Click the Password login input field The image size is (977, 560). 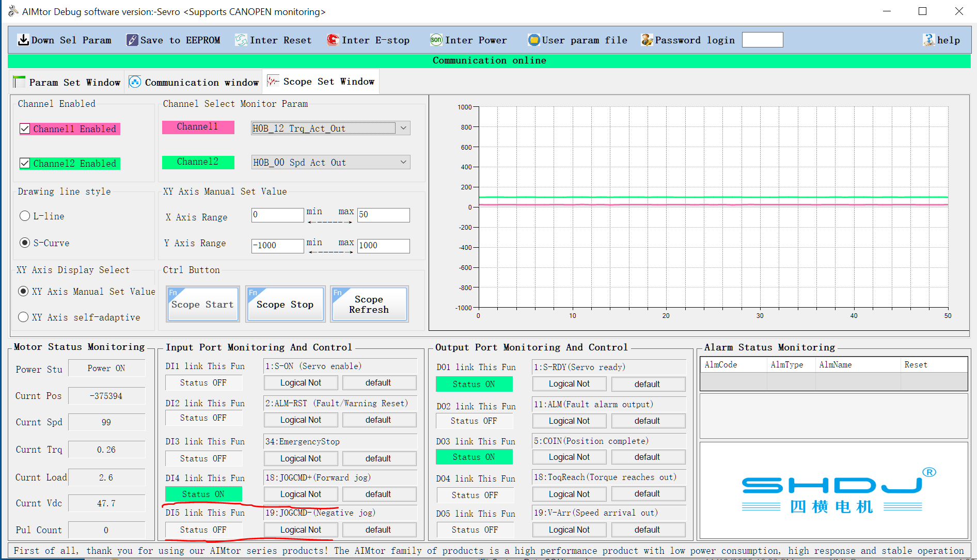tap(762, 40)
